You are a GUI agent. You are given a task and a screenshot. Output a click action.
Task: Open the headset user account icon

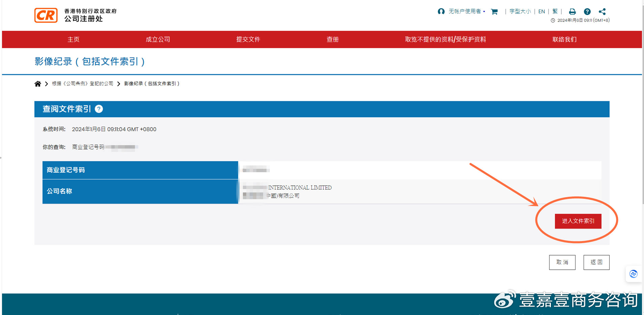[x=441, y=11]
